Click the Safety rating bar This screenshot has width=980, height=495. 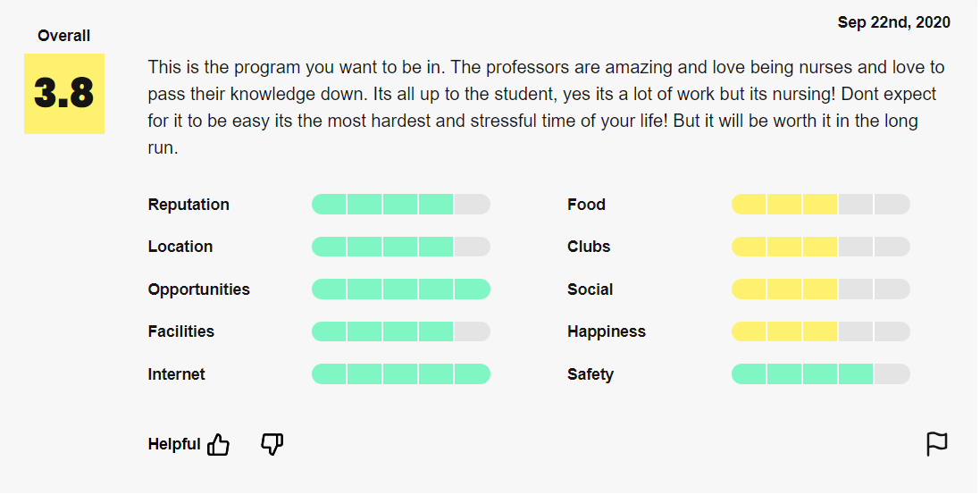pos(821,374)
